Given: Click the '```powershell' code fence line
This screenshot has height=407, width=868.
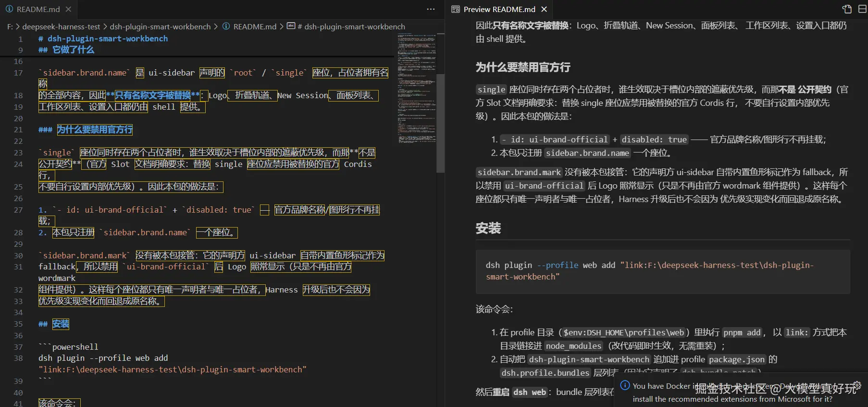Looking at the screenshot, I should 68,347.
